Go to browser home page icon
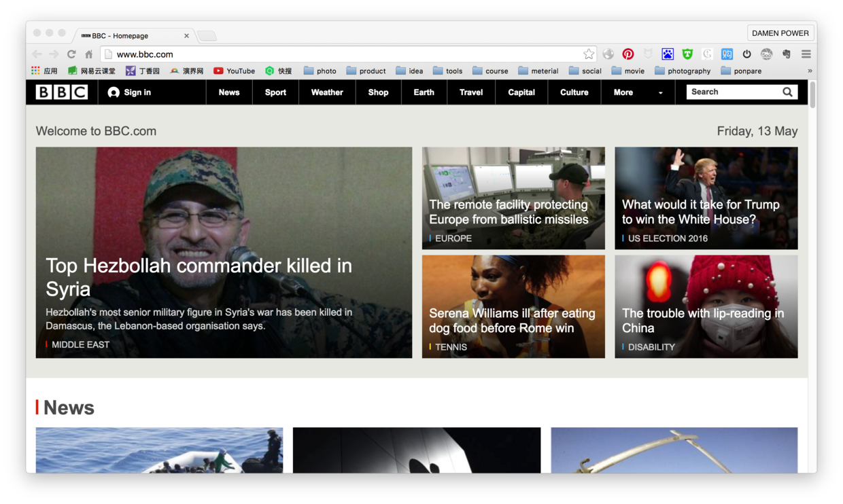Screen dimensions: 843x504 pyautogui.click(x=88, y=54)
